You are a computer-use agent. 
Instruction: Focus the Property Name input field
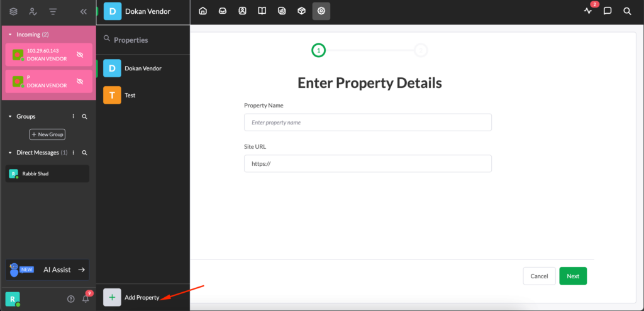367,123
